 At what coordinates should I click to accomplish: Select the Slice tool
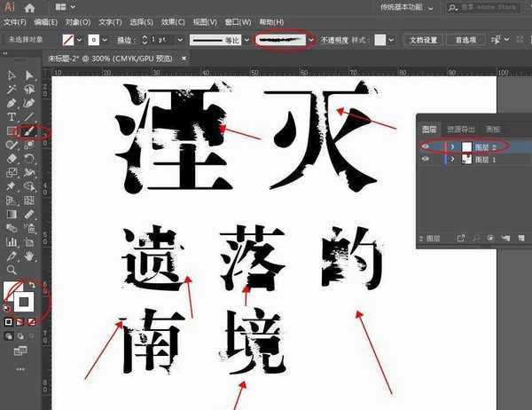pos(12,256)
